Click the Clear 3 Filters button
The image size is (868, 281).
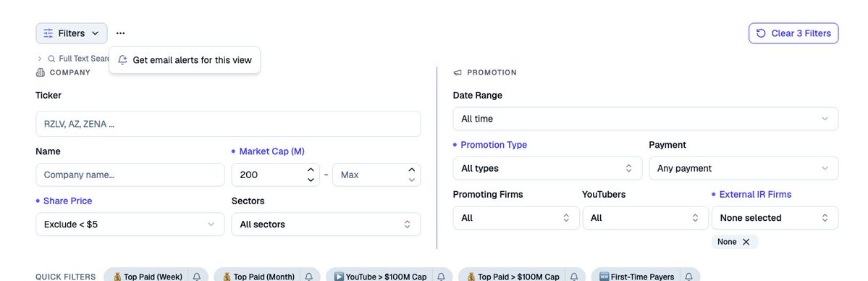(793, 33)
